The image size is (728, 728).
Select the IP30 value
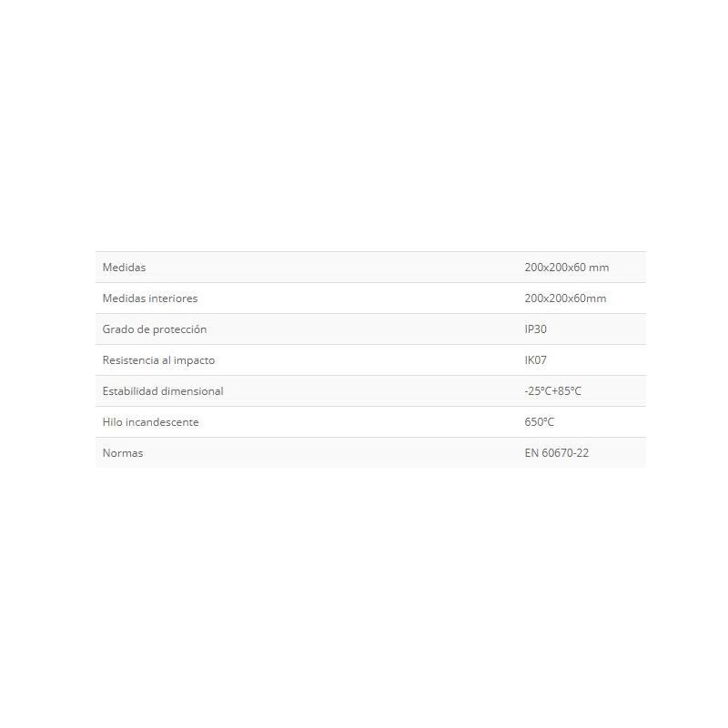click(x=535, y=329)
